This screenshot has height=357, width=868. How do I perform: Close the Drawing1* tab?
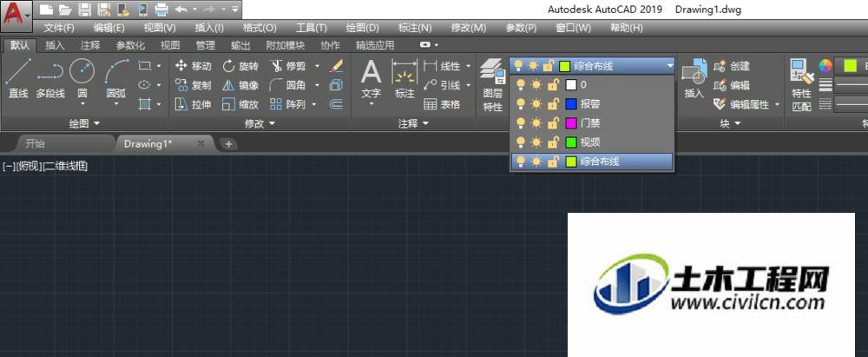click(201, 143)
